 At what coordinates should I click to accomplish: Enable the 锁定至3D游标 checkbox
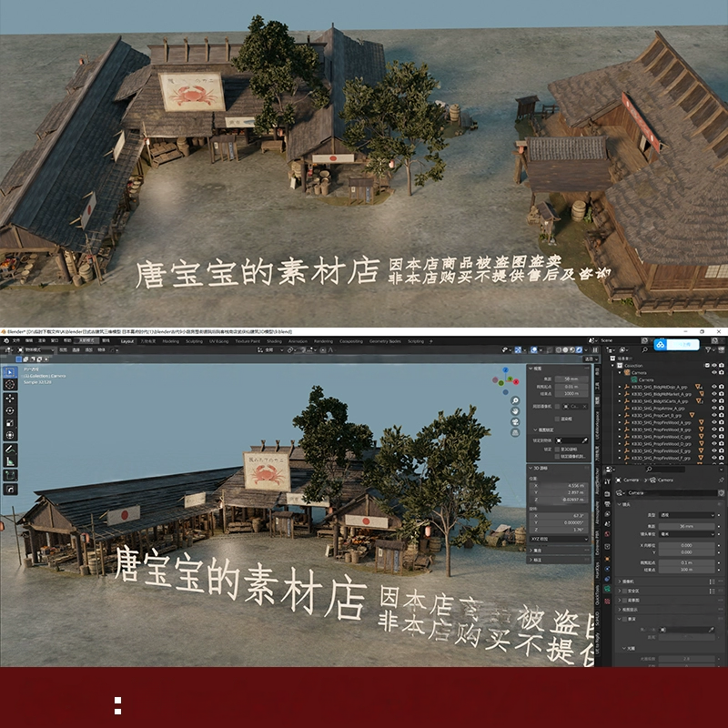(557, 450)
